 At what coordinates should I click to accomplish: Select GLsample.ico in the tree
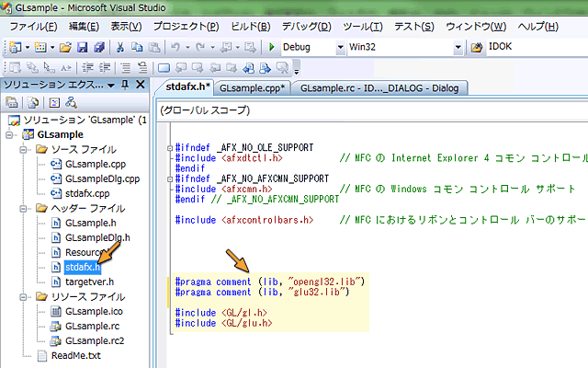click(94, 312)
